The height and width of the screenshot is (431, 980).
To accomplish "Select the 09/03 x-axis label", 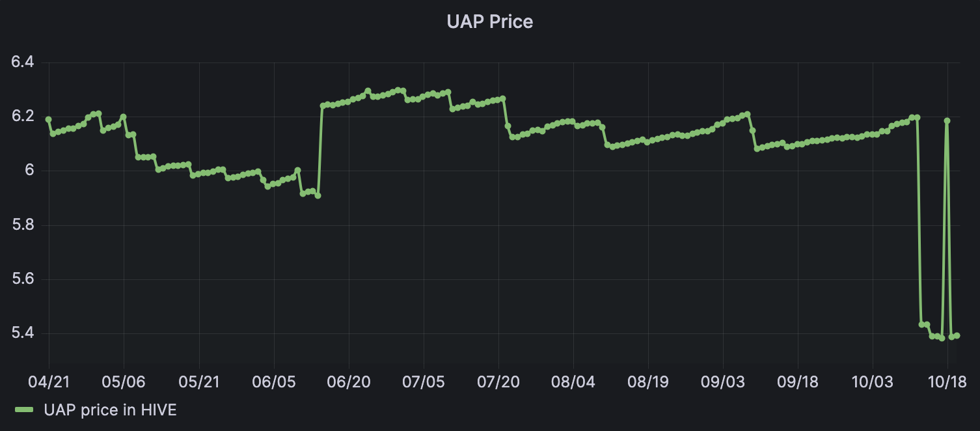I will coord(723,381).
